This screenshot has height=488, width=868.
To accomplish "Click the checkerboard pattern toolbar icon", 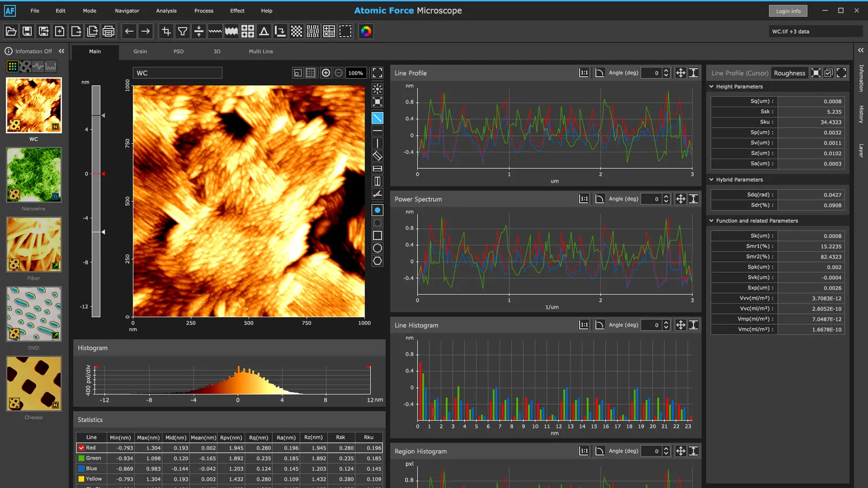I will (297, 31).
